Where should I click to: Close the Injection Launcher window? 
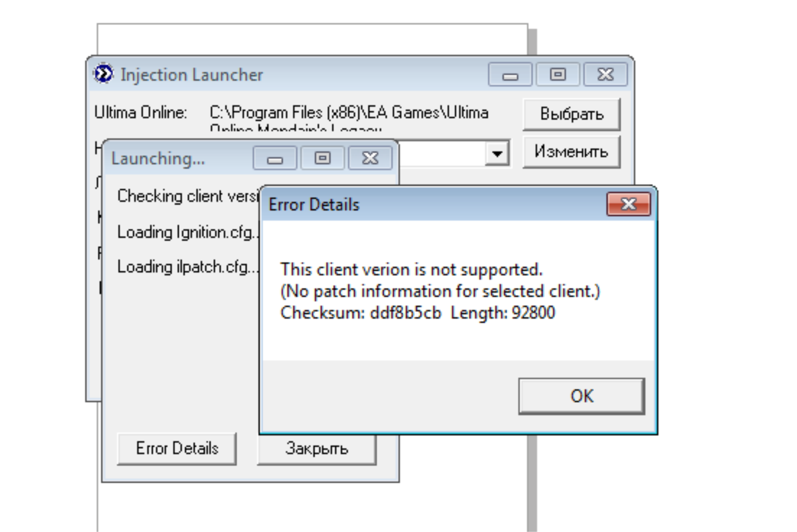click(605, 74)
